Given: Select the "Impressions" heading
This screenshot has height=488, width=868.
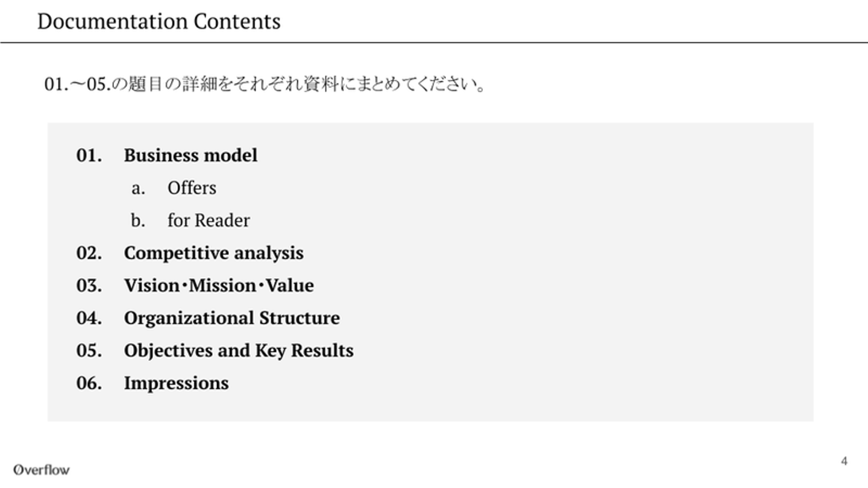Looking at the screenshot, I should pos(176,383).
